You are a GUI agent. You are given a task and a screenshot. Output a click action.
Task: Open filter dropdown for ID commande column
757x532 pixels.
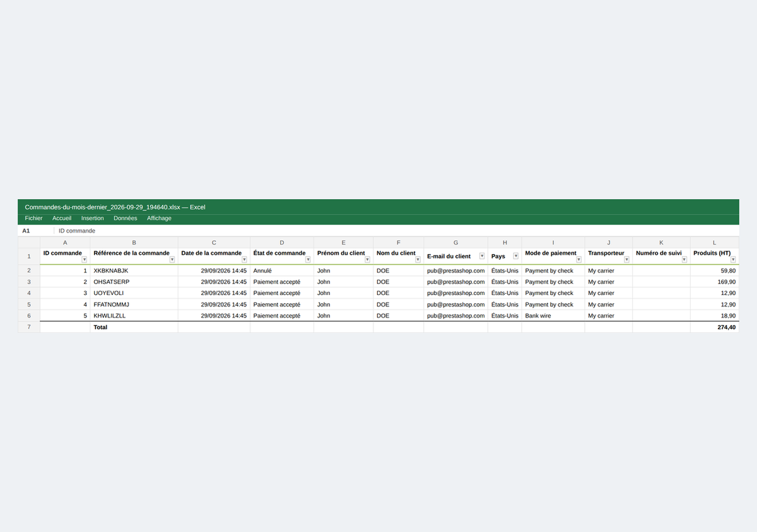tap(85, 260)
